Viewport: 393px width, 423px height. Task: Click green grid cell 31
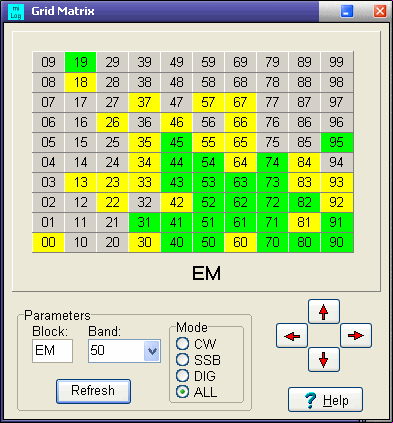[144, 222]
